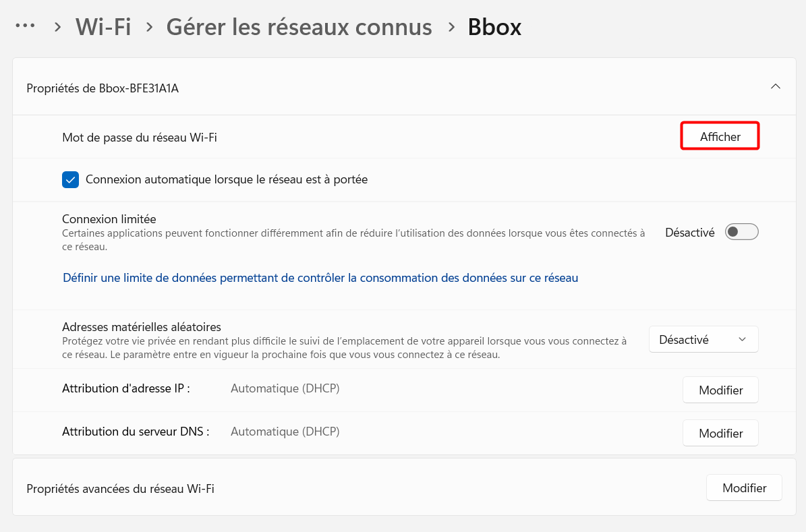Image resolution: width=806 pixels, height=532 pixels.
Task: Click Afficher to show Wi-Fi password
Action: 720,136
